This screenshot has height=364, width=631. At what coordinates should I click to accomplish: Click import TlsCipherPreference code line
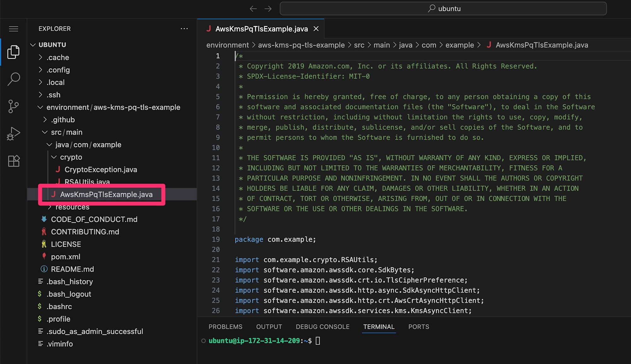(x=351, y=280)
